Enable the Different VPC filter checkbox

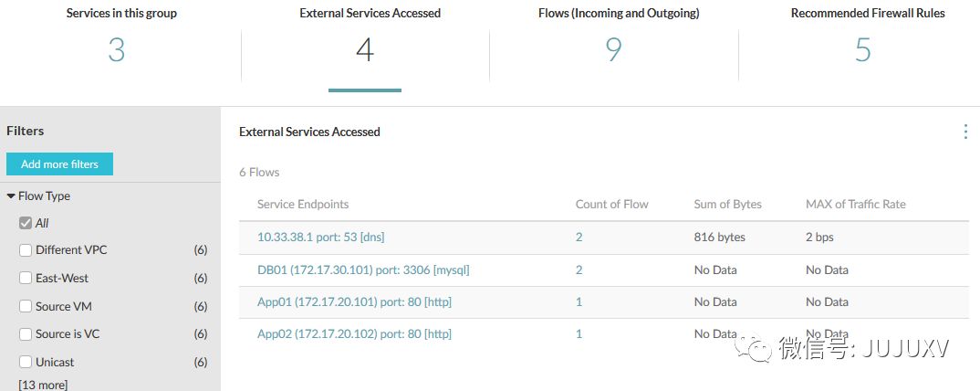click(x=26, y=250)
